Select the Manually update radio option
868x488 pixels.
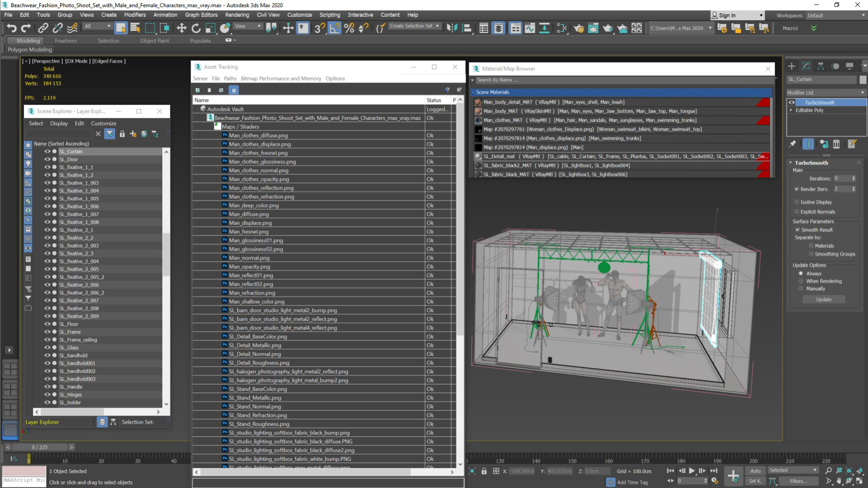tap(801, 289)
